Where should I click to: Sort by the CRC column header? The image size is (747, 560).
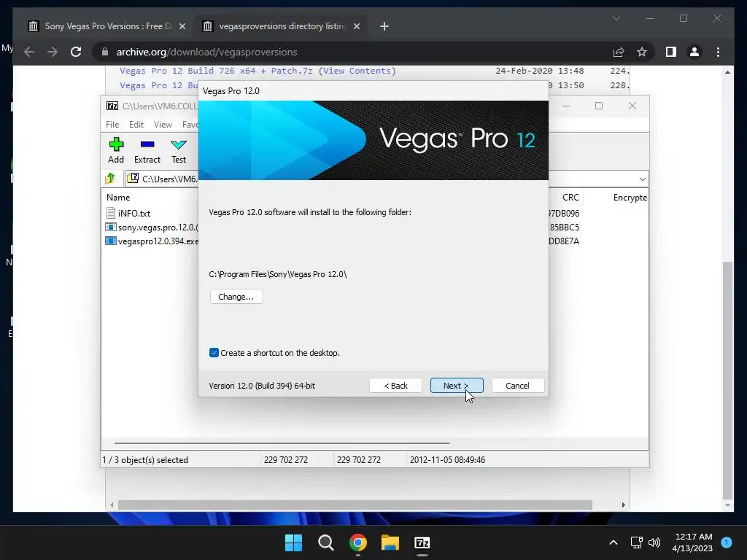[x=570, y=197]
